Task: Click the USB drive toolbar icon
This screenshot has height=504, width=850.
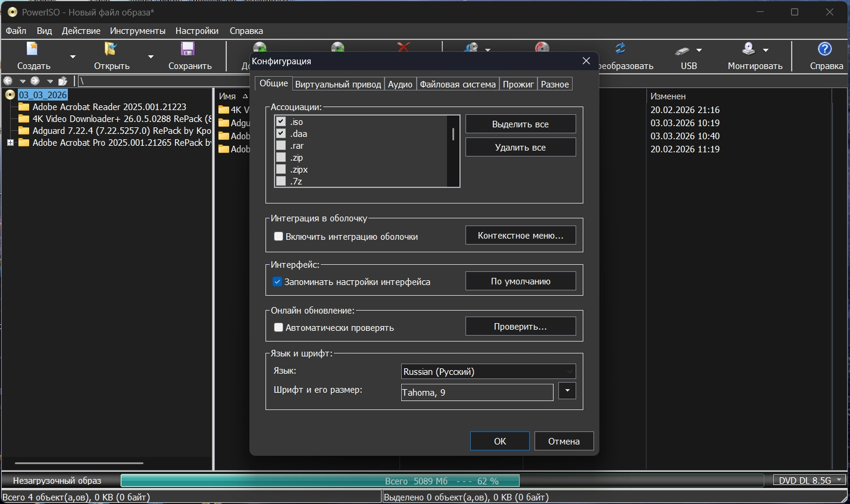Action: pyautogui.click(x=682, y=50)
